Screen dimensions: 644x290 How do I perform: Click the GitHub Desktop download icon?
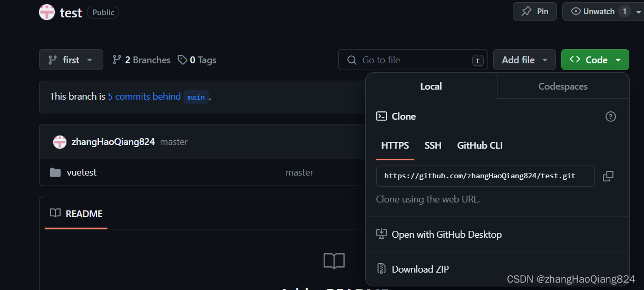pos(381,234)
